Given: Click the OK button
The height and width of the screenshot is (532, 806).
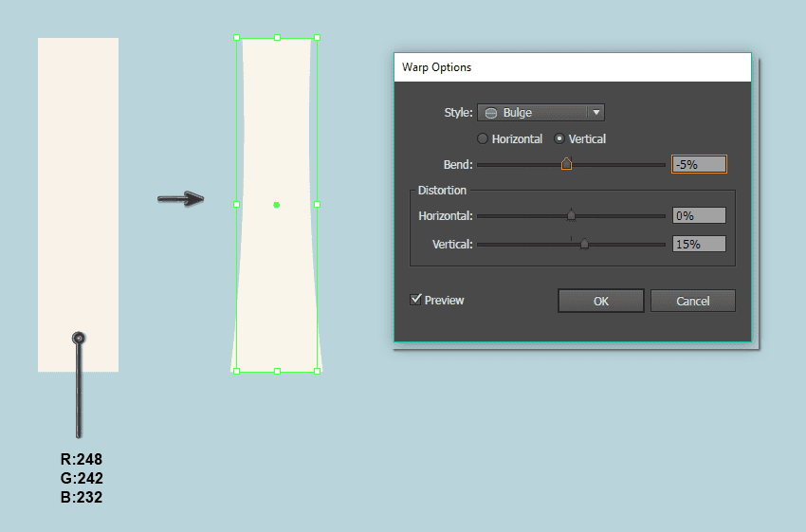Looking at the screenshot, I should pos(601,301).
